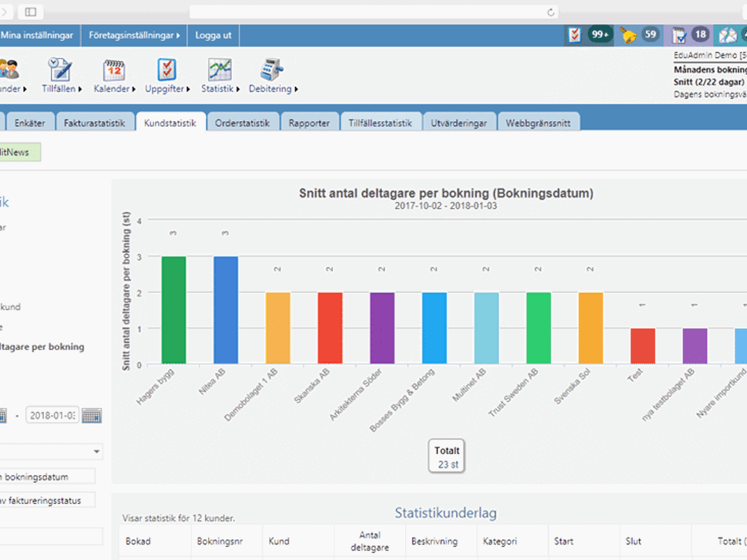This screenshot has height=560, width=747.
Task: Click the bell icon with 59 badge
Action: (x=629, y=35)
